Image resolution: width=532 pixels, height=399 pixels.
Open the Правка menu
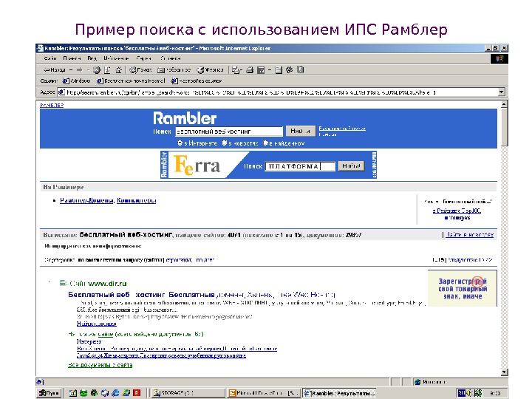(72, 58)
